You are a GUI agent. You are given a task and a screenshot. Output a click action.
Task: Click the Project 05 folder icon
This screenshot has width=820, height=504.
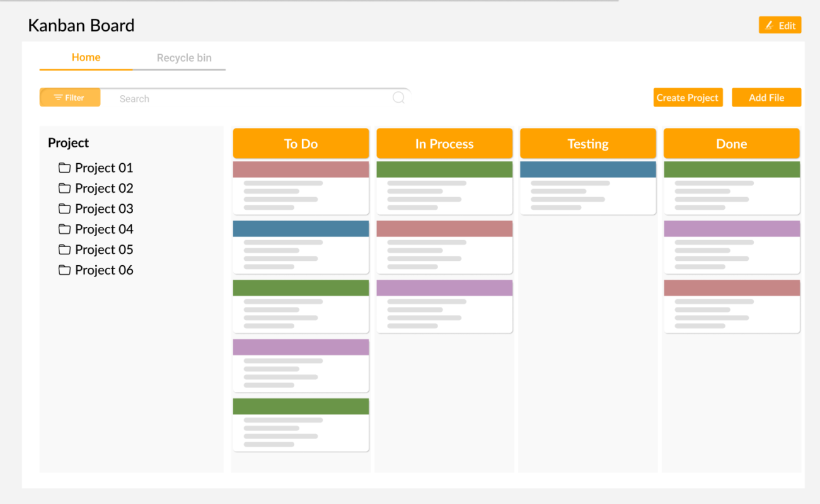click(x=64, y=249)
